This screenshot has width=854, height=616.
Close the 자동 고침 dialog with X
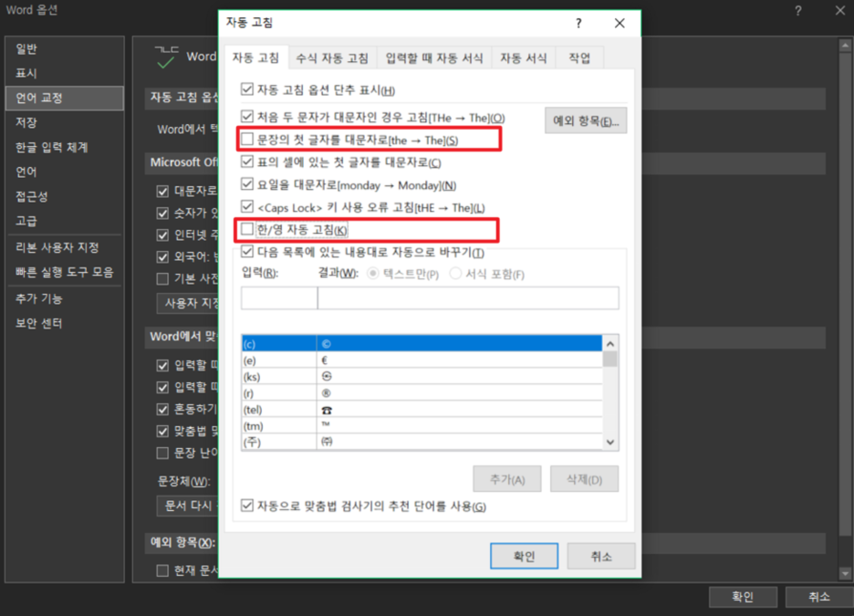pos(620,24)
